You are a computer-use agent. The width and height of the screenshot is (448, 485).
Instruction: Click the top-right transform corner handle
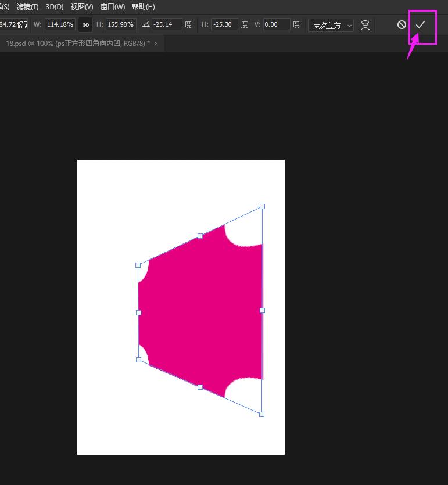pos(262,206)
